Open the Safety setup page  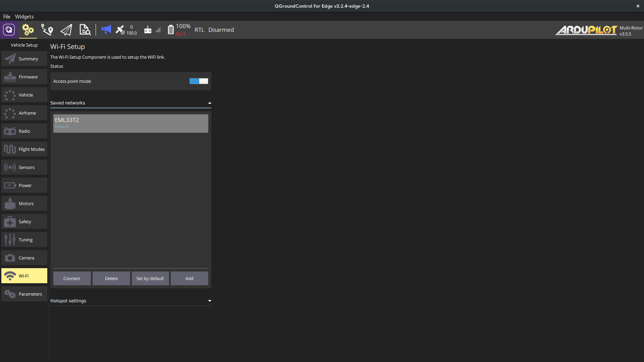click(24, 222)
